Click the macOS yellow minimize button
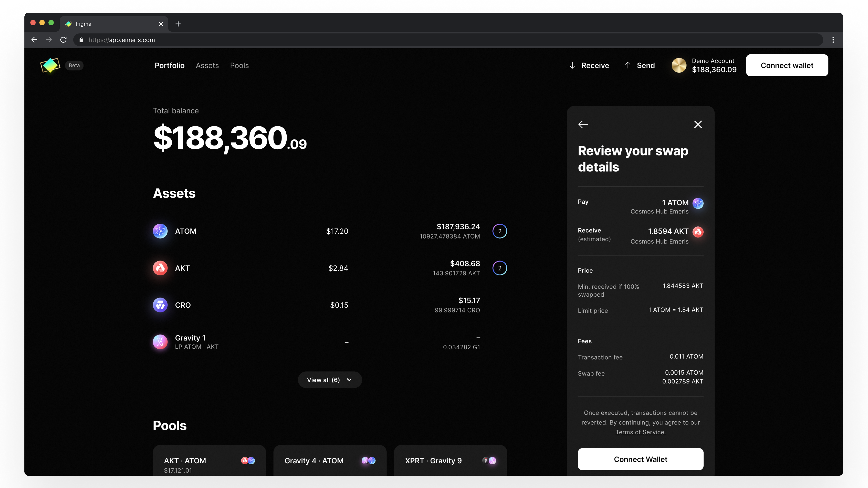Screen dimensions: 868x488 coord(42,23)
